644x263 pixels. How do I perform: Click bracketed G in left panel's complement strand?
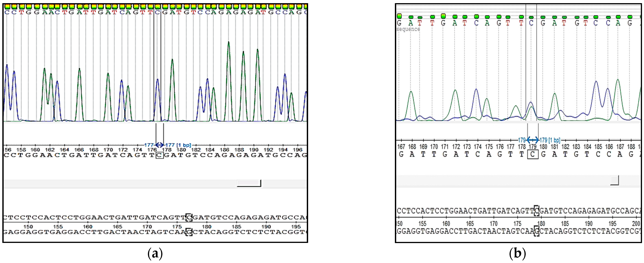(x=189, y=232)
